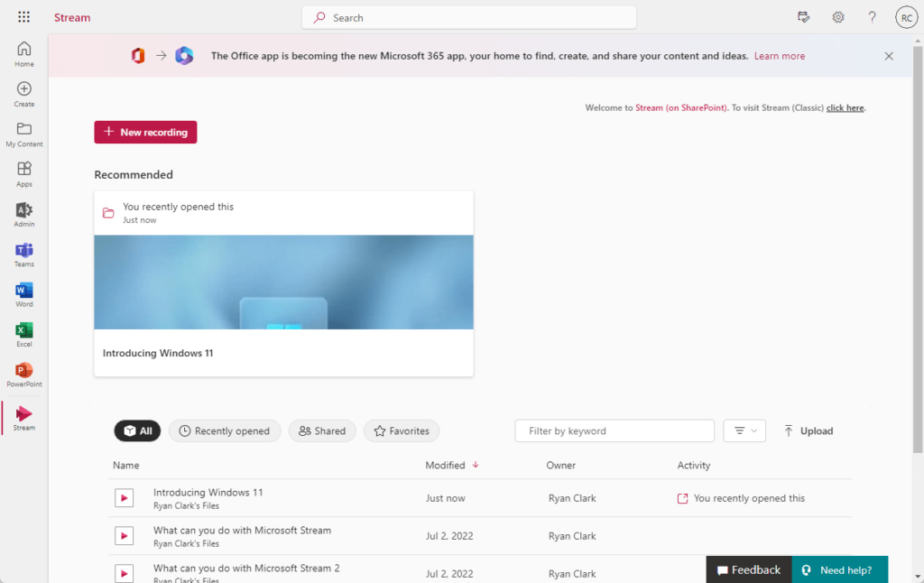Screen dimensions: 924x583
Task: Start a New recording
Action: point(145,132)
